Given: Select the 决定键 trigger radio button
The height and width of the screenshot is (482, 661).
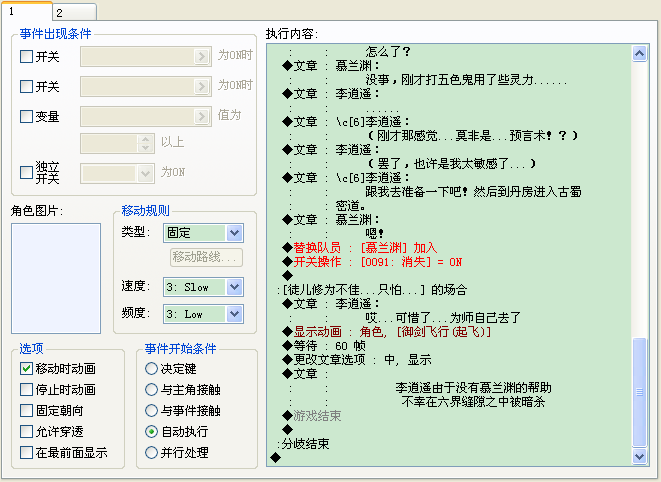Looking at the screenshot, I should [151, 369].
